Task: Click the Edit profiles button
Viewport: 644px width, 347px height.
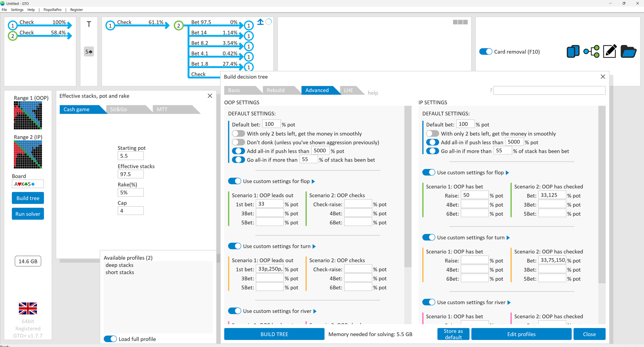Action: pos(521,334)
